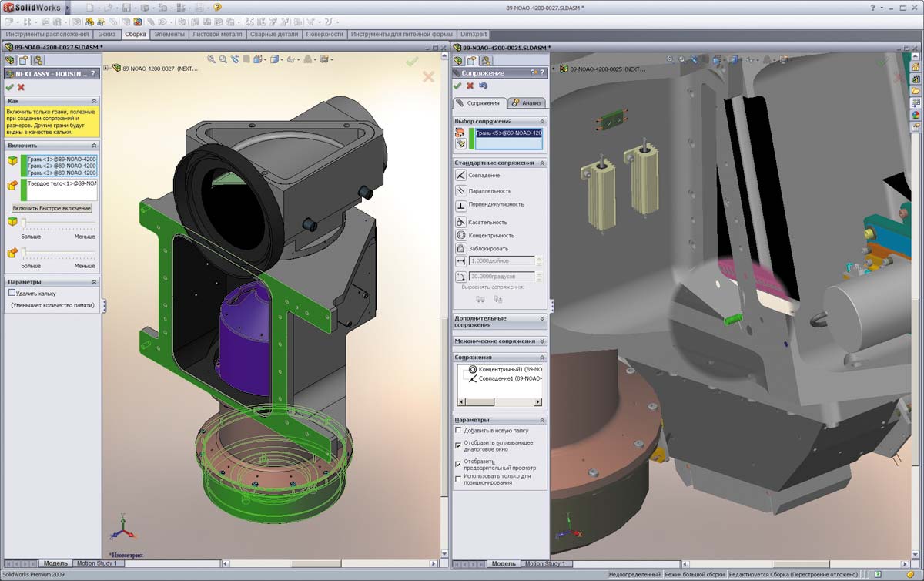
Task: Switch to the Инструменты расположения ribbon tab
Action: coord(47,35)
